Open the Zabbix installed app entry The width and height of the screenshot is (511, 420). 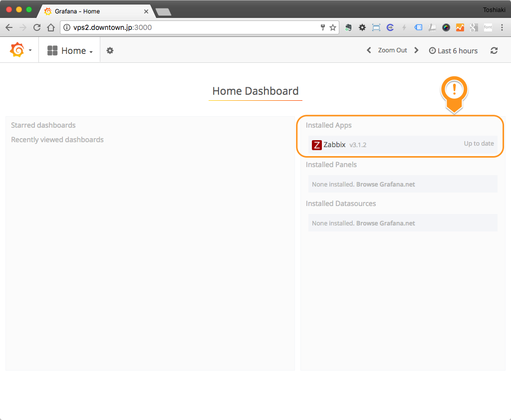403,144
